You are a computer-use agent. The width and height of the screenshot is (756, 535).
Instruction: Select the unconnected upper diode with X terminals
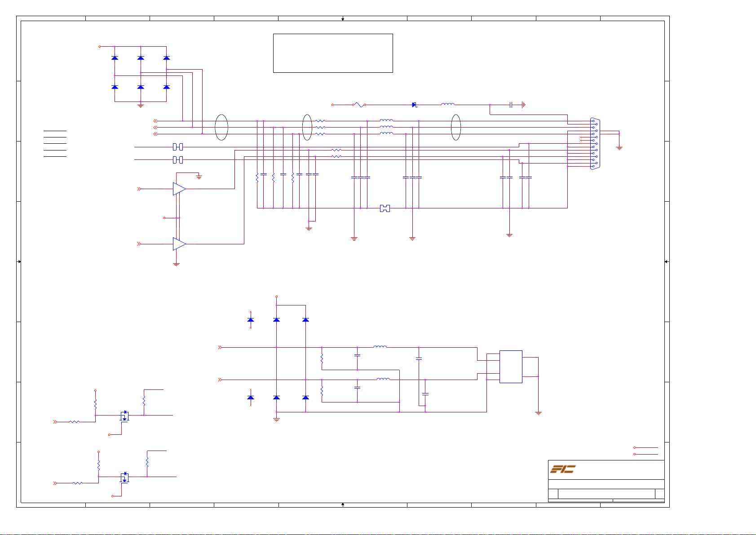click(x=251, y=319)
